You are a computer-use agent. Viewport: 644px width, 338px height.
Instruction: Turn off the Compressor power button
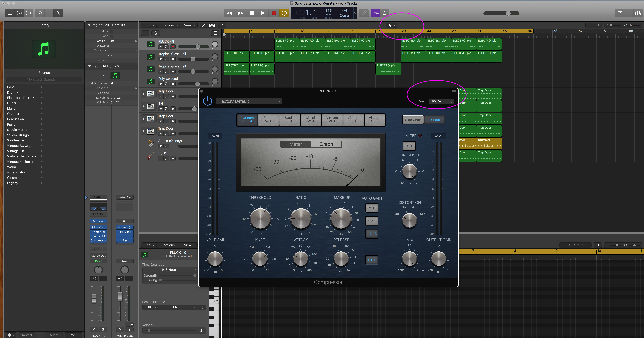pyautogui.click(x=207, y=101)
